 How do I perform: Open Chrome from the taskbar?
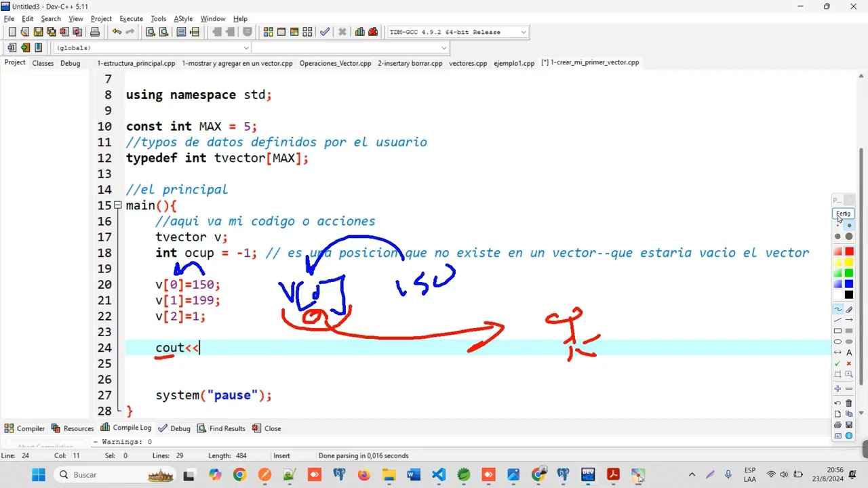239,474
